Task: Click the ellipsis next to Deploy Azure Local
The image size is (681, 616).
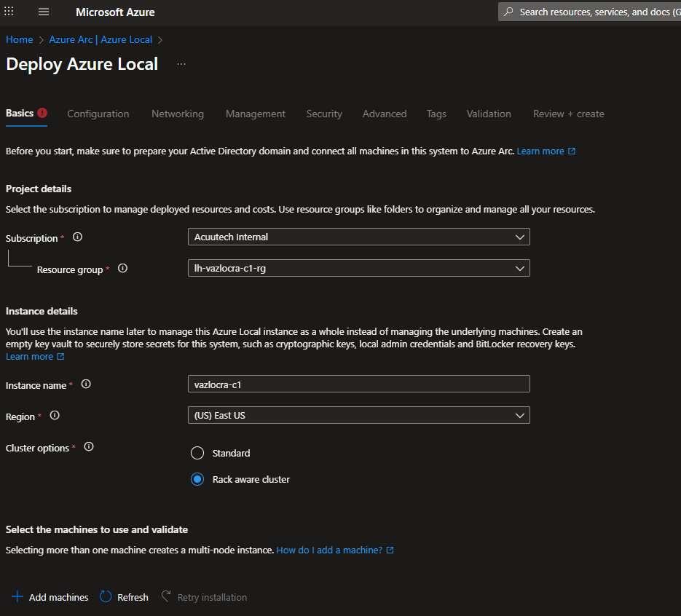Action: click(181, 64)
